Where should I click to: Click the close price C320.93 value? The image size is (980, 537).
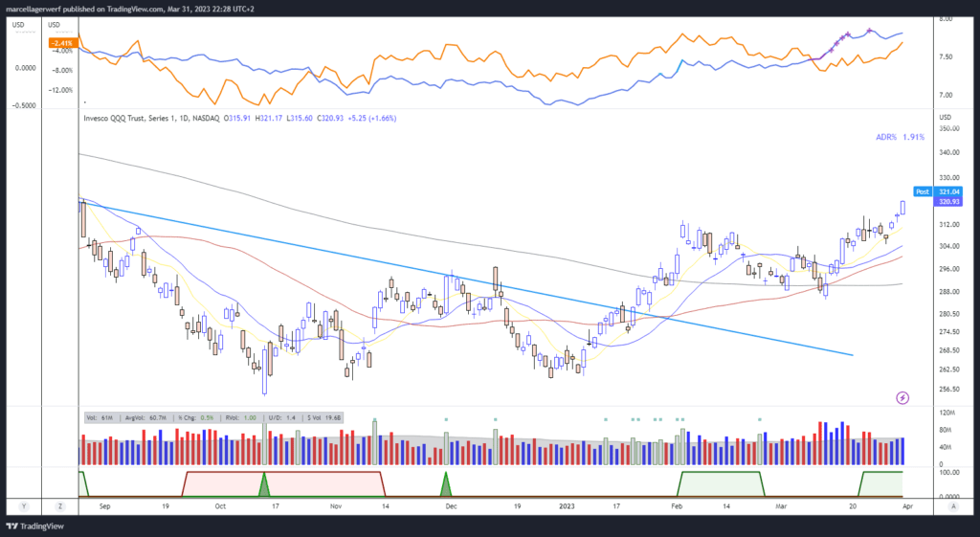pos(330,118)
